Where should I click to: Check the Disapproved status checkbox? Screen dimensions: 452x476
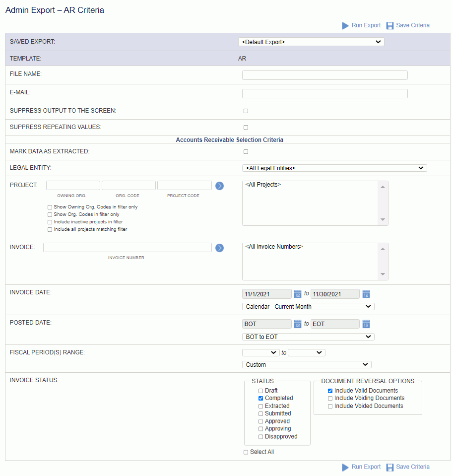coord(260,437)
